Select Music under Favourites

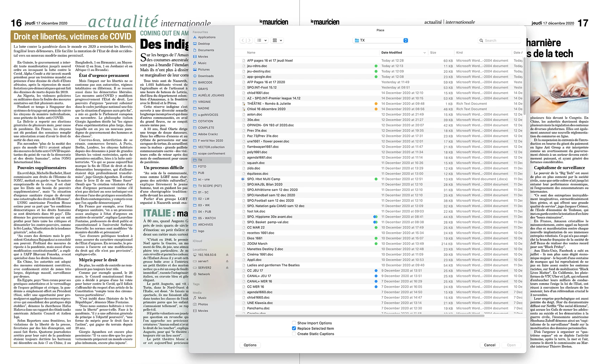click(x=202, y=63)
